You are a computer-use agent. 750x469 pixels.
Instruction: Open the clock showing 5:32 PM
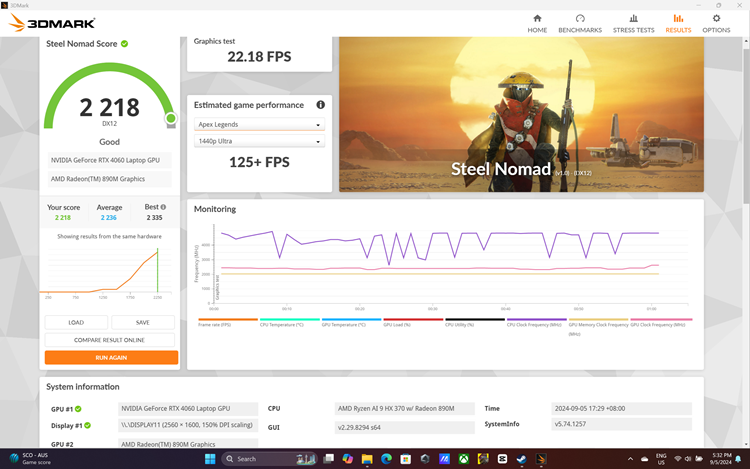click(x=721, y=458)
